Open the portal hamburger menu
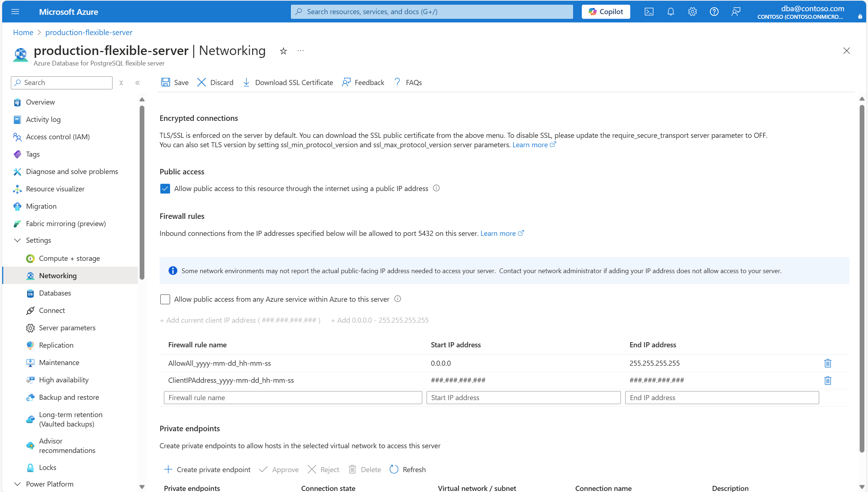Screen dimensions: 868x492 point(15,11)
